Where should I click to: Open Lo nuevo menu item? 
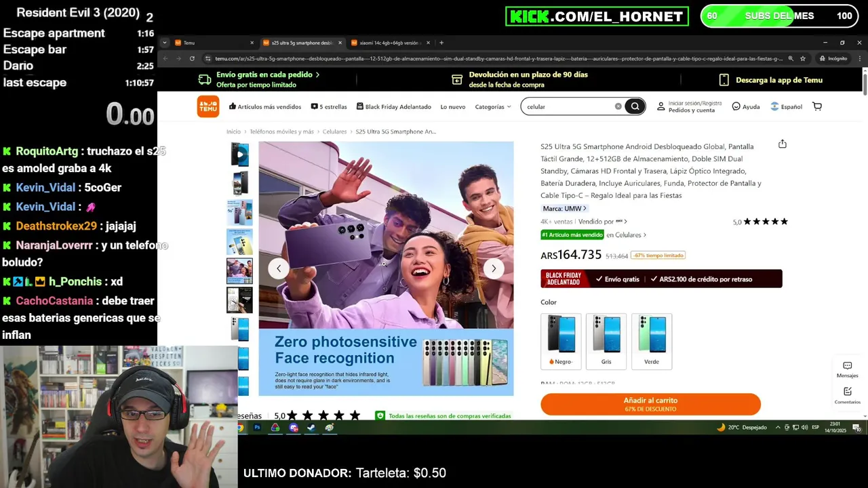[453, 106]
